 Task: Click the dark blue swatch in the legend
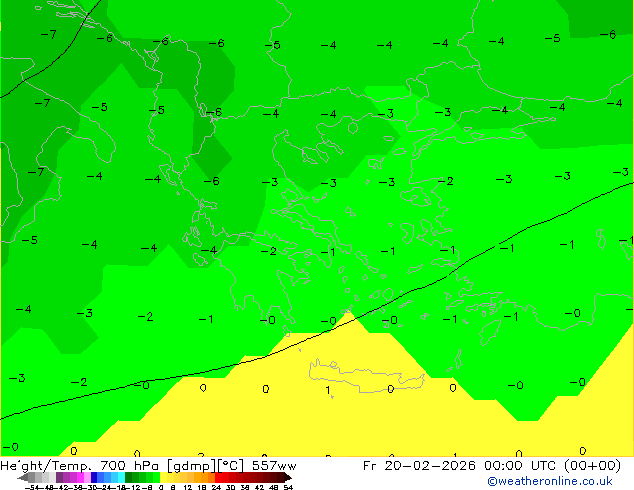point(94,478)
